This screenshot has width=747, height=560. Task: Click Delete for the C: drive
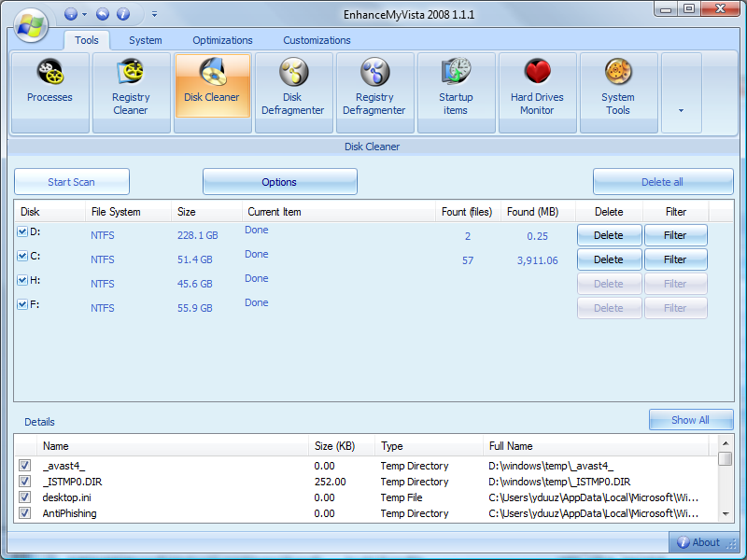[610, 259]
